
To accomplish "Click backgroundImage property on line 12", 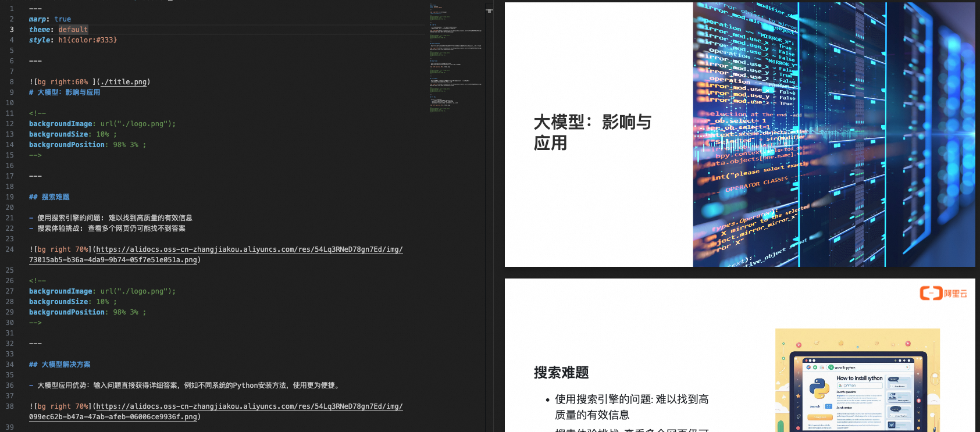I will pos(60,124).
